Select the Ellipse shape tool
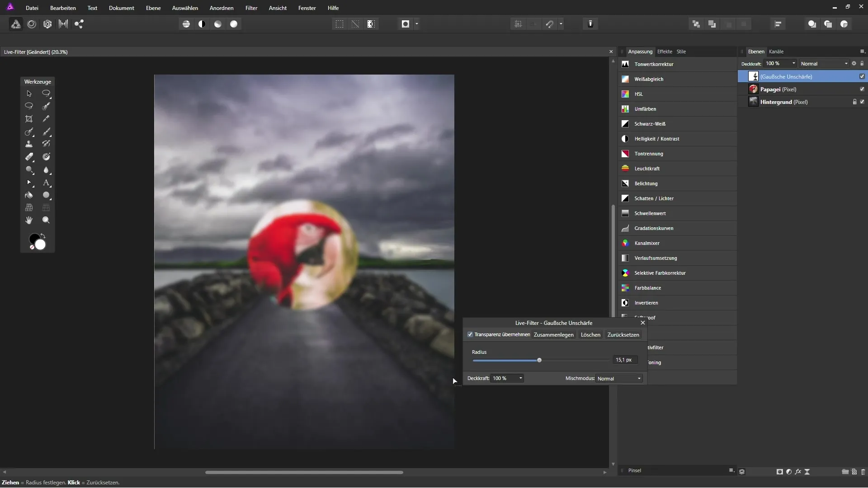This screenshot has height=488, width=868. [x=46, y=195]
